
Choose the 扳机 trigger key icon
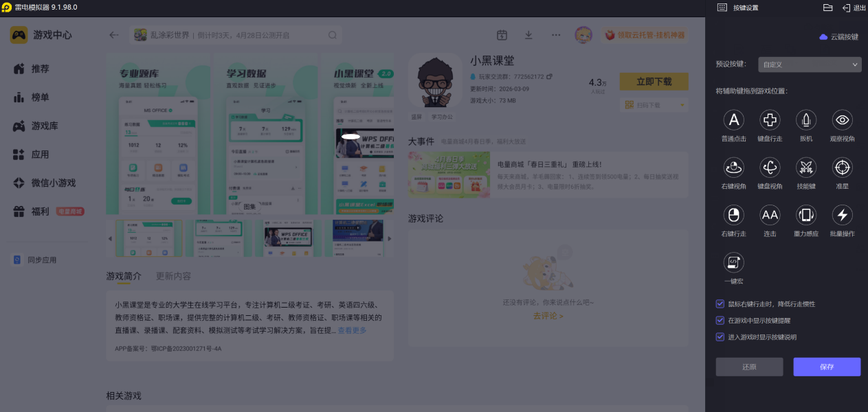click(x=806, y=120)
